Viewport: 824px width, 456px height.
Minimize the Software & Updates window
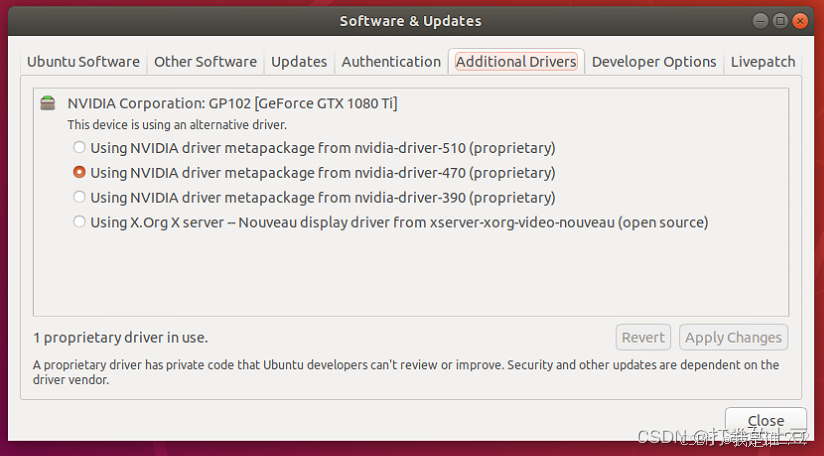[x=760, y=21]
